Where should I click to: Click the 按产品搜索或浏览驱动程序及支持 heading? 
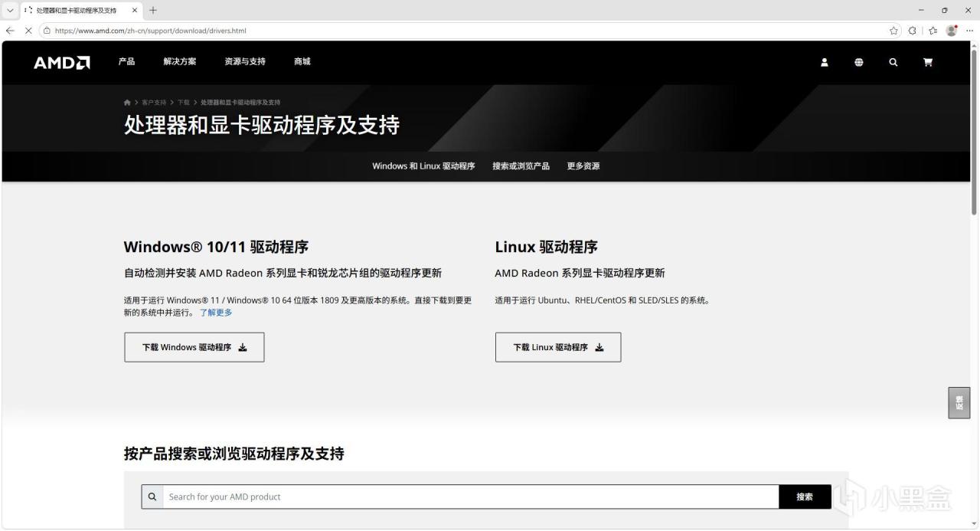[234, 454]
